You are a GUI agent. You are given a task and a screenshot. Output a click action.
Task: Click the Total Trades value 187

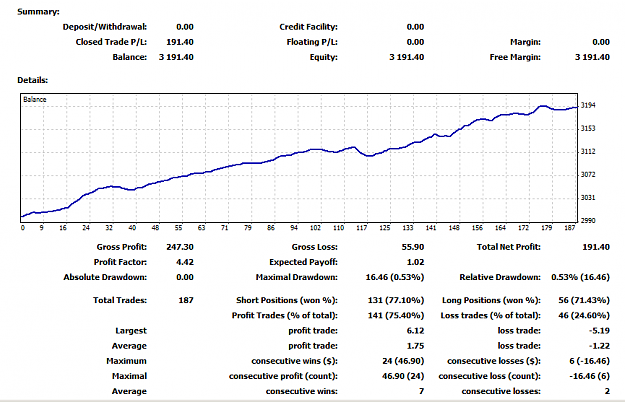pyautogui.click(x=186, y=300)
